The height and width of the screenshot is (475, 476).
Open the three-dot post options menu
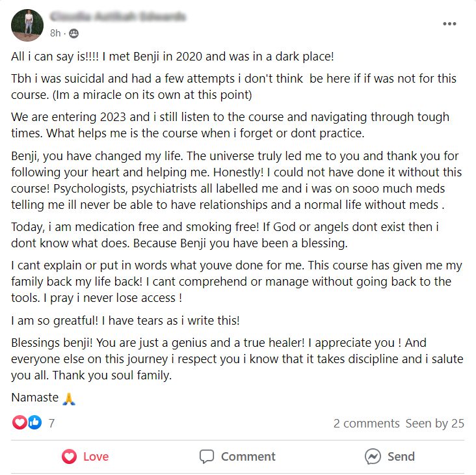[x=449, y=23]
